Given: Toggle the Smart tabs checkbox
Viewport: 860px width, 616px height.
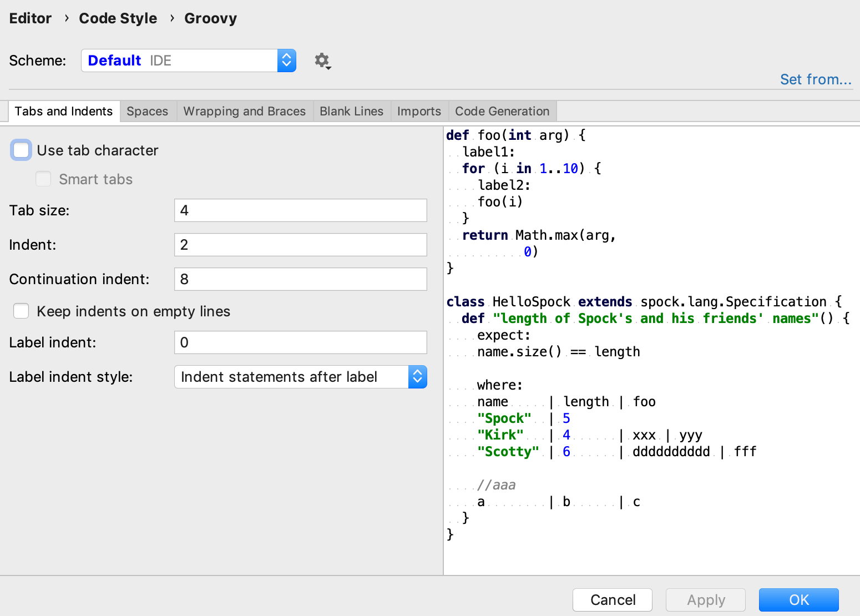Looking at the screenshot, I should [43, 179].
